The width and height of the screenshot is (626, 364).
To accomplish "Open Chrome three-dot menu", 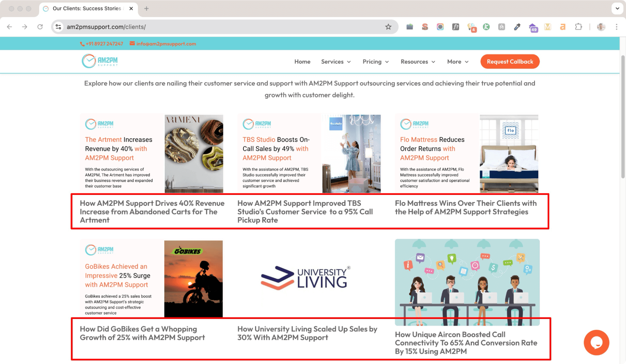I will click(x=617, y=27).
